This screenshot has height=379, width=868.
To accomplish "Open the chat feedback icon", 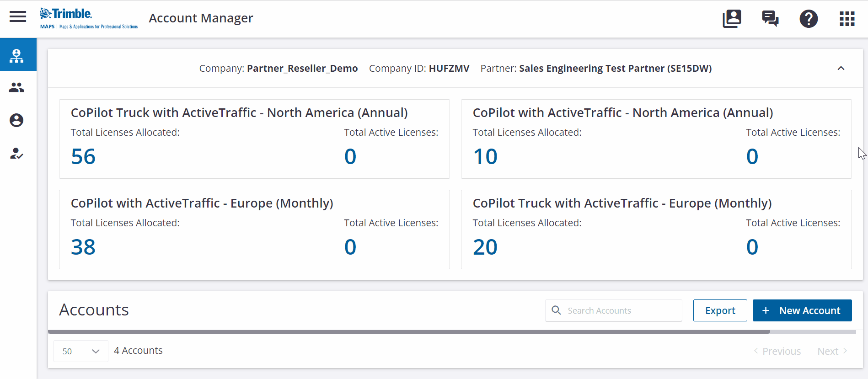I will tap(770, 19).
